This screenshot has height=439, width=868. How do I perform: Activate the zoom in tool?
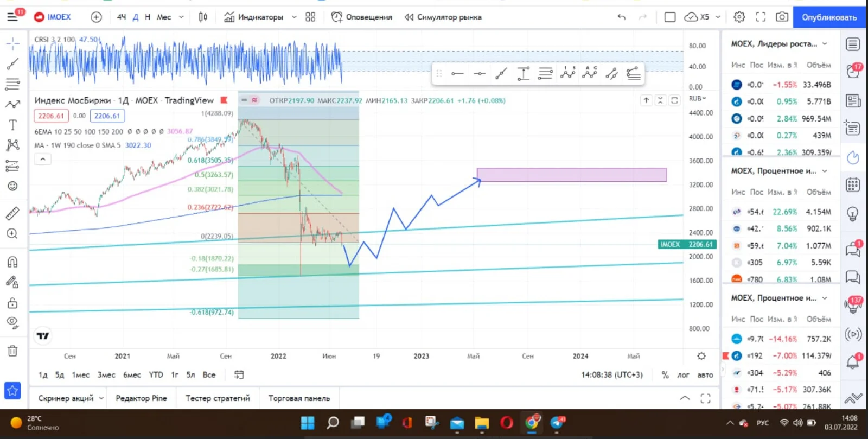click(12, 234)
